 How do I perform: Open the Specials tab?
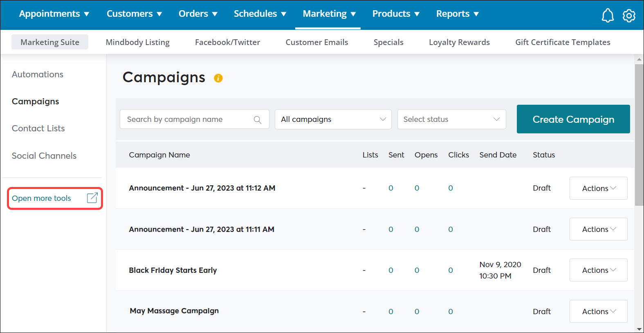388,42
